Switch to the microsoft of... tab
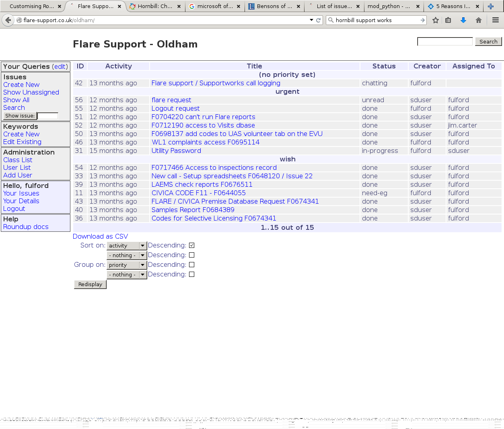This screenshot has height=429, width=504. 215,6
